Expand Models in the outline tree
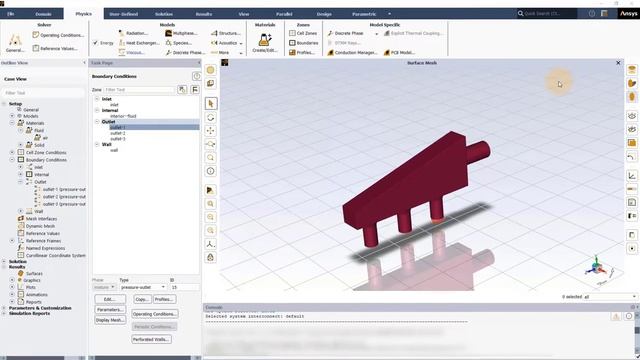Viewport: 640px width, 360px height. click(x=12, y=116)
